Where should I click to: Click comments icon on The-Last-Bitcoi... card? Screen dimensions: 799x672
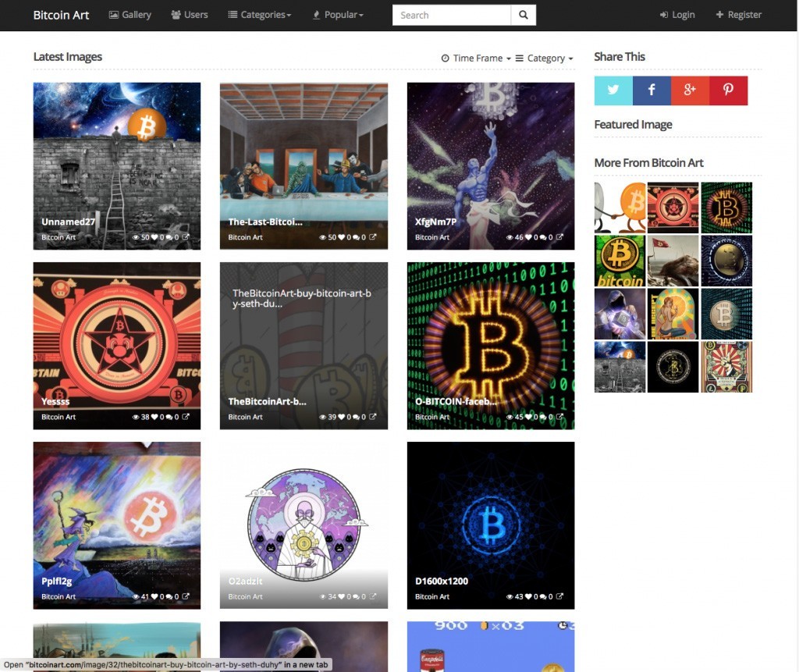(x=356, y=237)
